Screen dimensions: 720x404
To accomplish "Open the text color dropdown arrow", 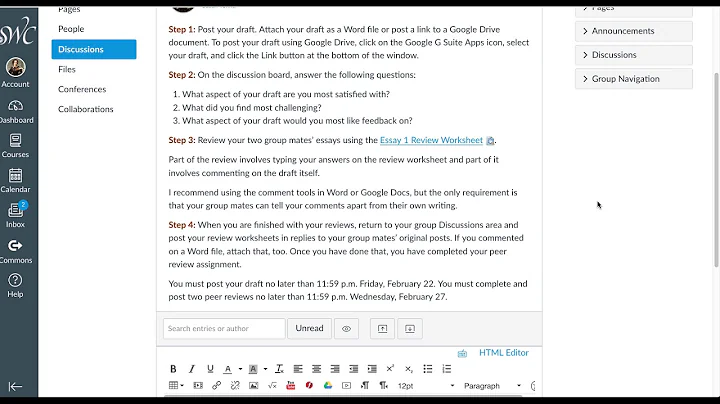I will [x=240, y=369].
